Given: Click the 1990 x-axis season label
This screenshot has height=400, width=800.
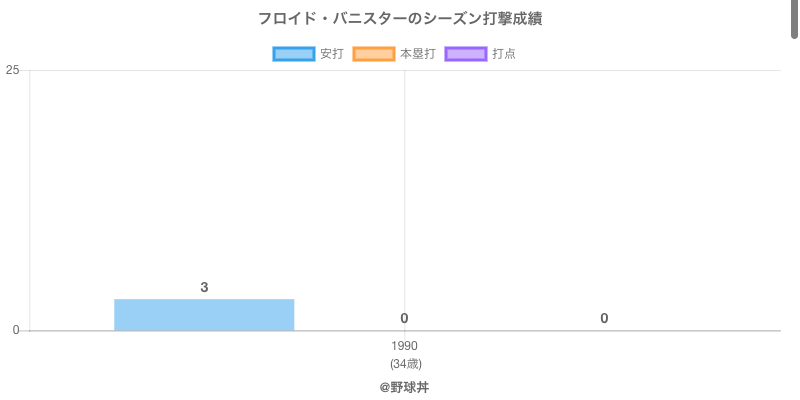Looking at the screenshot, I should click(x=404, y=346).
